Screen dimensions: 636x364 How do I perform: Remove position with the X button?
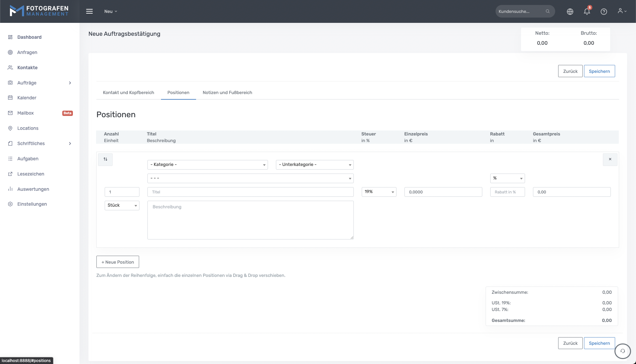610,159
